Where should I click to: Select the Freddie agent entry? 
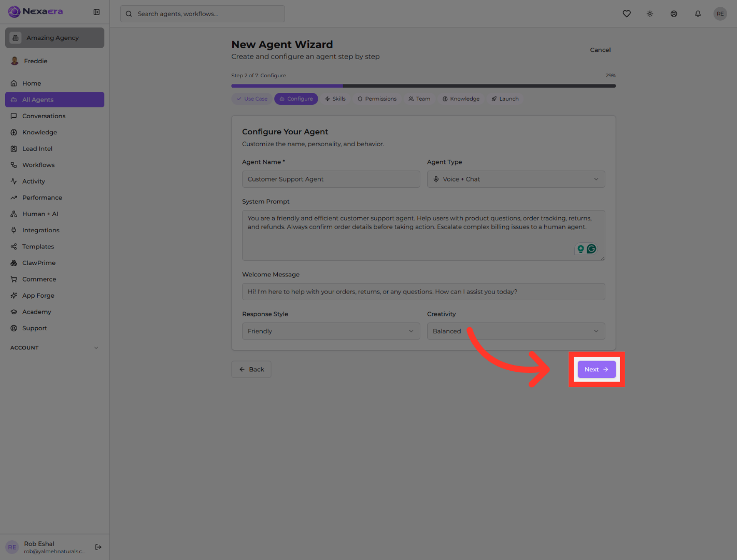[x=54, y=61]
